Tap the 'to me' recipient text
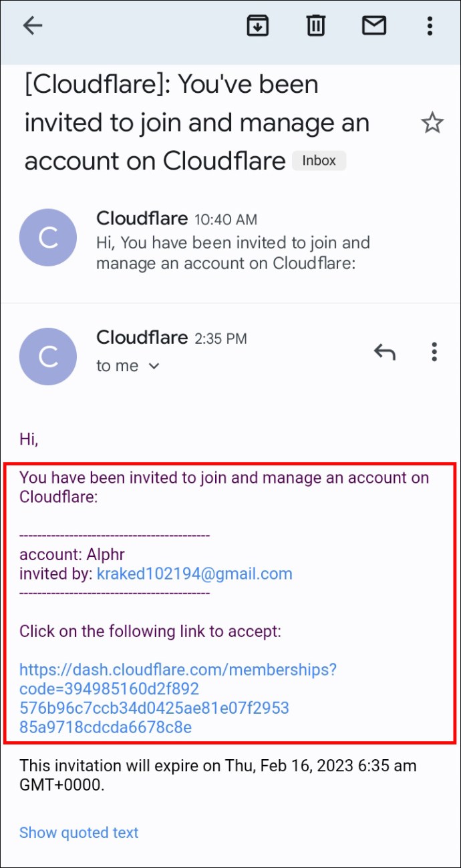 [118, 366]
